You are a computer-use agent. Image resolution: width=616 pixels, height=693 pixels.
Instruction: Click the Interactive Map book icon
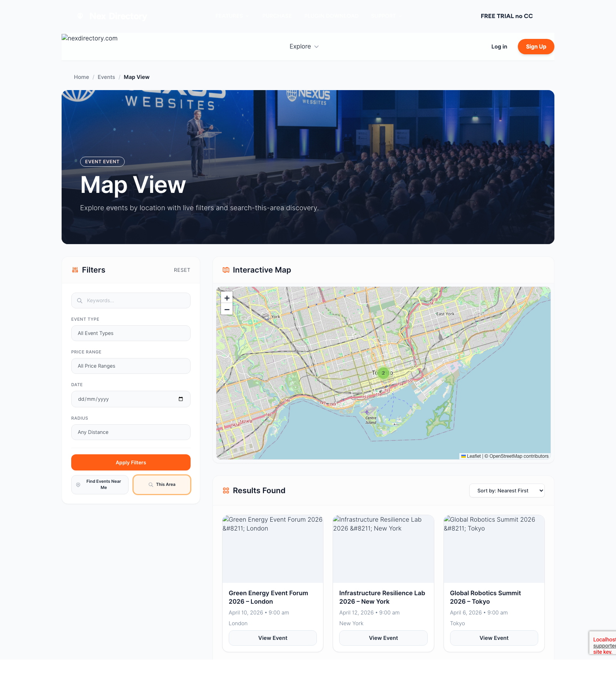coord(226,270)
